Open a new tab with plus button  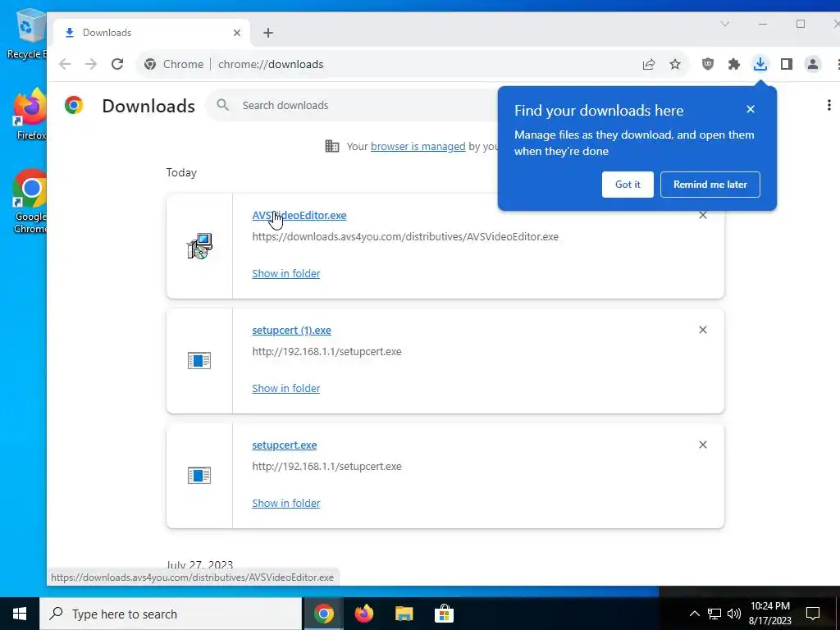(x=268, y=33)
